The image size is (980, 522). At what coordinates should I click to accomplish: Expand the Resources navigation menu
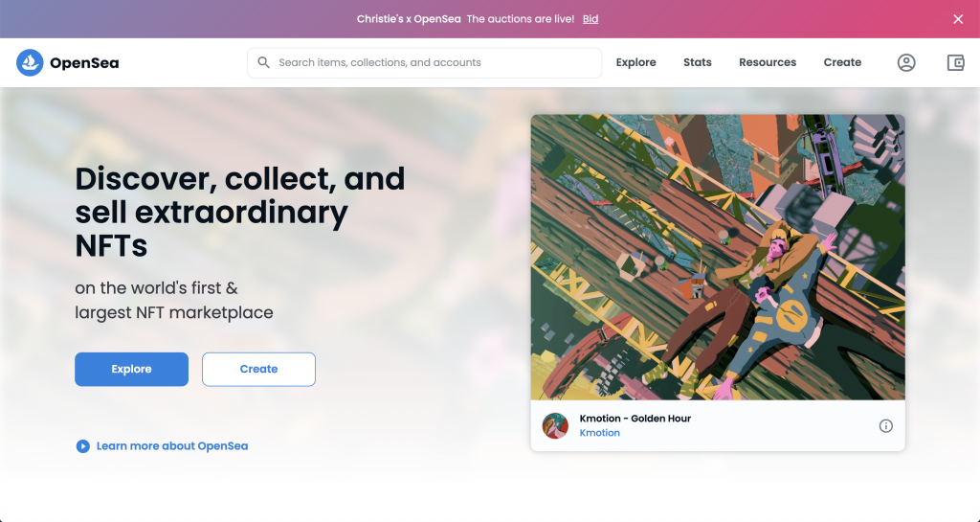tap(768, 62)
